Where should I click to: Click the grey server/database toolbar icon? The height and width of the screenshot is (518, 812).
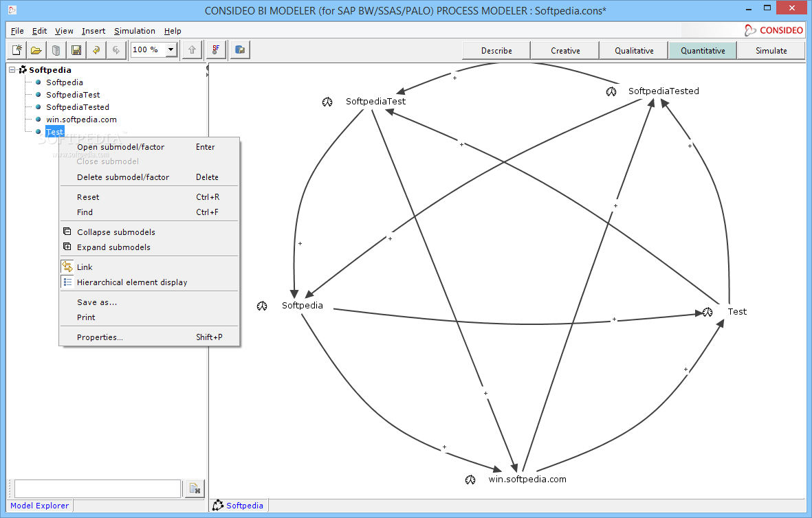56,50
